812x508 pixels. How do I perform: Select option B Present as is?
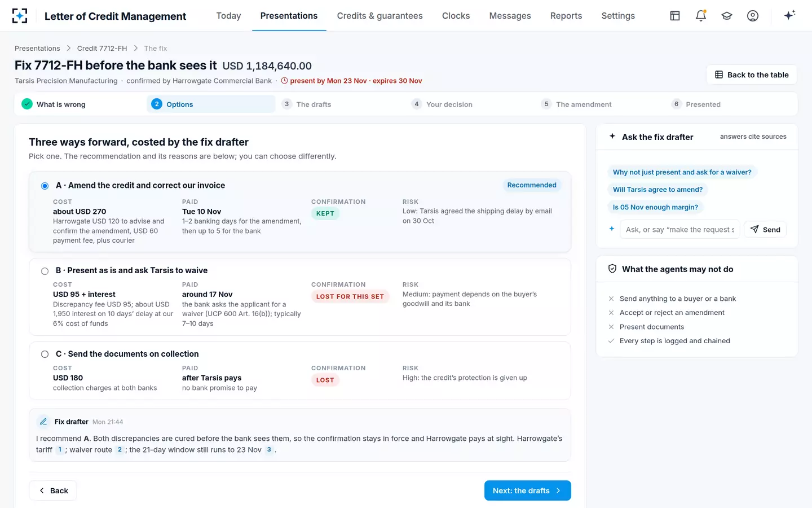(x=45, y=271)
